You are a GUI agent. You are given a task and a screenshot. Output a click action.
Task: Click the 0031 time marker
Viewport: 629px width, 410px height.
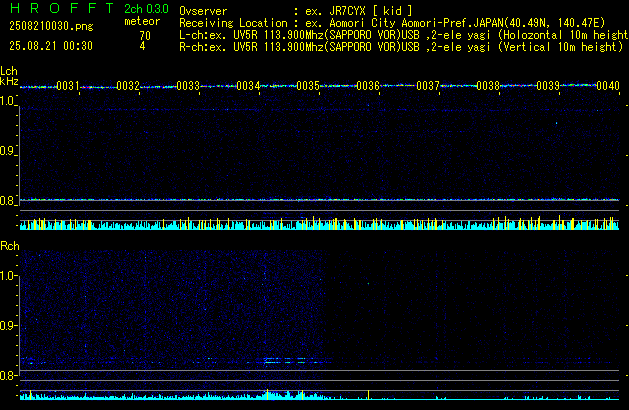click(x=68, y=86)
